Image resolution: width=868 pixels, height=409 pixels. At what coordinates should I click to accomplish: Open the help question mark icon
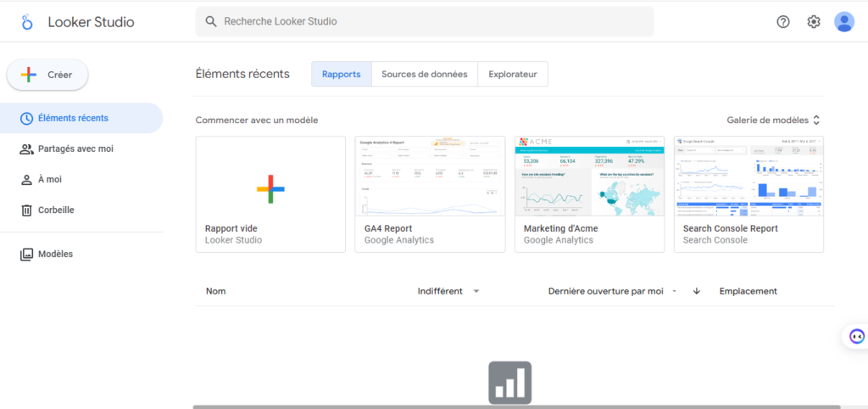pyautogui.click(x=782, y=22)
